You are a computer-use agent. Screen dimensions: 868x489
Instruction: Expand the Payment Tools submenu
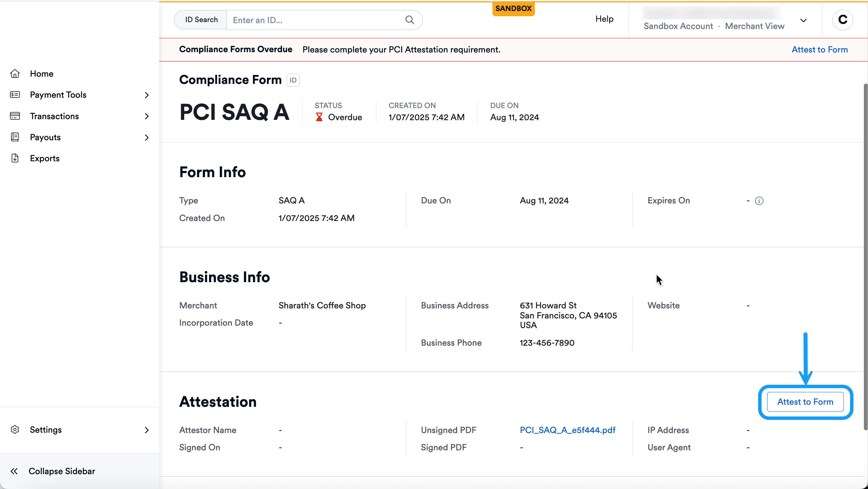[x=147, y=95]
